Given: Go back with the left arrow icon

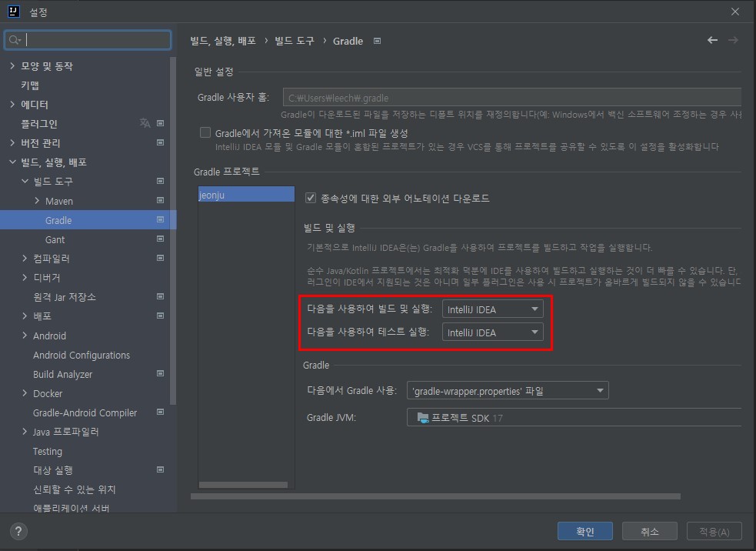Looking at the screenshot, I should 712,40.
